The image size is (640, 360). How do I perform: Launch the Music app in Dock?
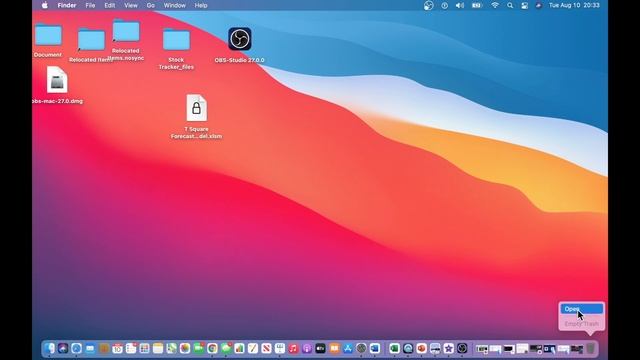[293, 348]
